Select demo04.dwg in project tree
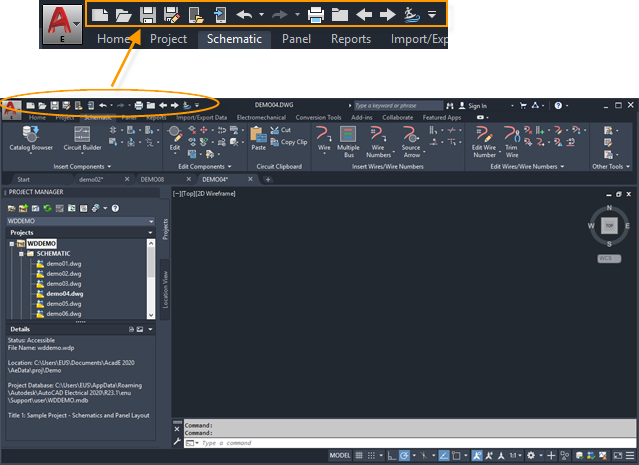 [64, 294]
